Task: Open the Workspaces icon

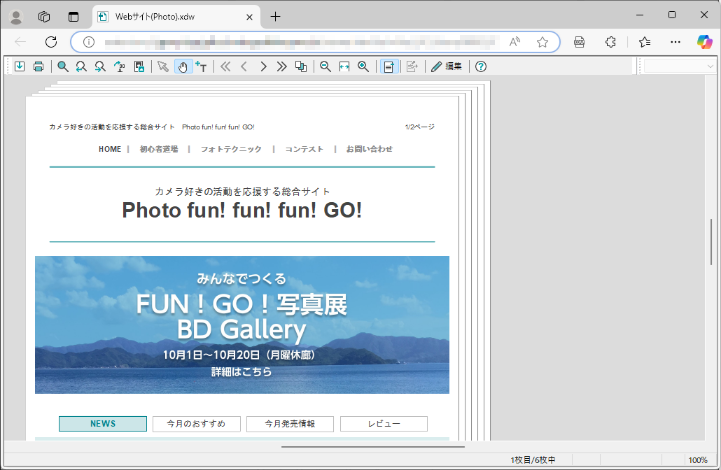Action: coord(44,17)
